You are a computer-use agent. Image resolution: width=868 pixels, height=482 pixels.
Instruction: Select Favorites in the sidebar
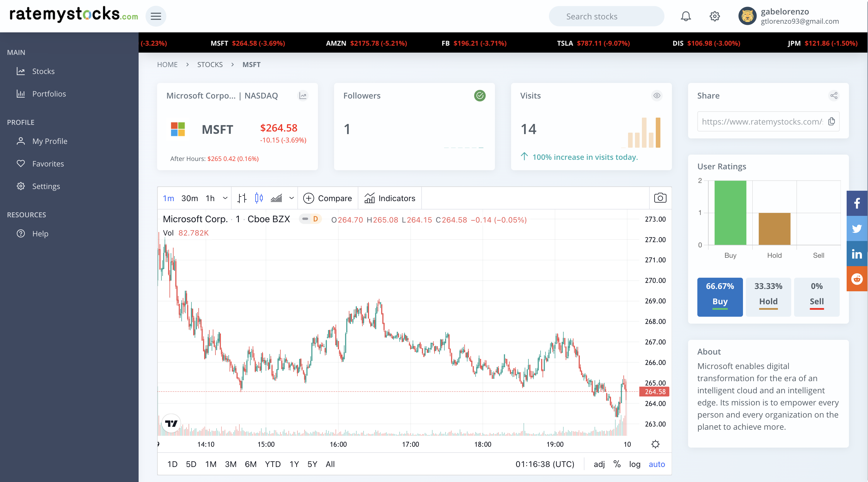(48, 164)
